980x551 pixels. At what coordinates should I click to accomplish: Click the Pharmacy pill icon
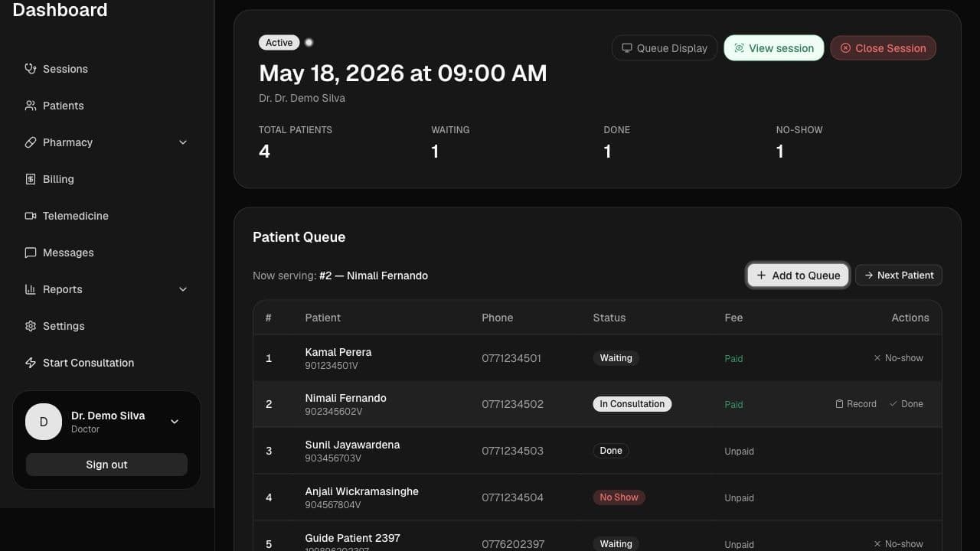click(x=31, y=142)
